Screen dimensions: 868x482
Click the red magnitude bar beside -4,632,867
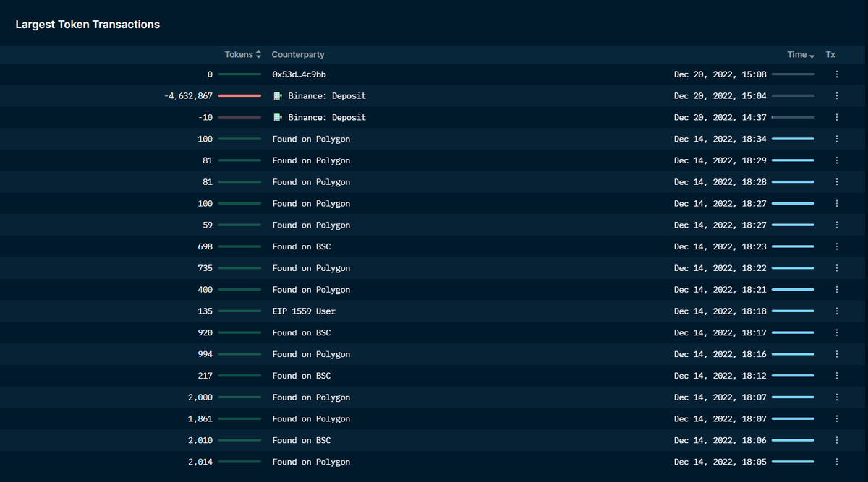pyautogui.click(x=239, y=95)
